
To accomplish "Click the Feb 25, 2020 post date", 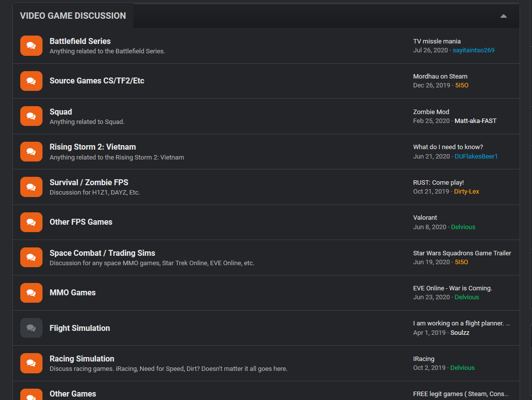I will pyautogui.click(x=431, y=121).
